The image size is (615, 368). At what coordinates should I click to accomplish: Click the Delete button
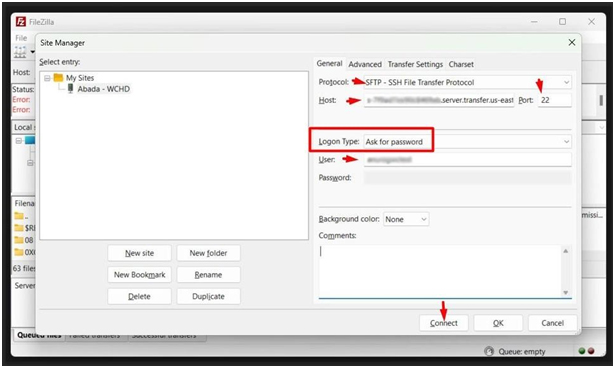coord(140,297)
